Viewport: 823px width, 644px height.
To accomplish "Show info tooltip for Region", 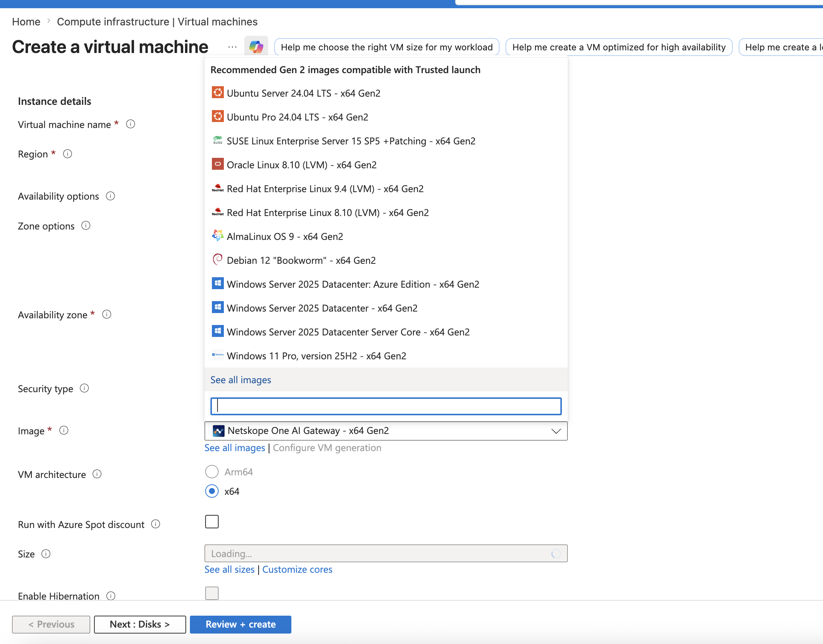I will [68, 154].
